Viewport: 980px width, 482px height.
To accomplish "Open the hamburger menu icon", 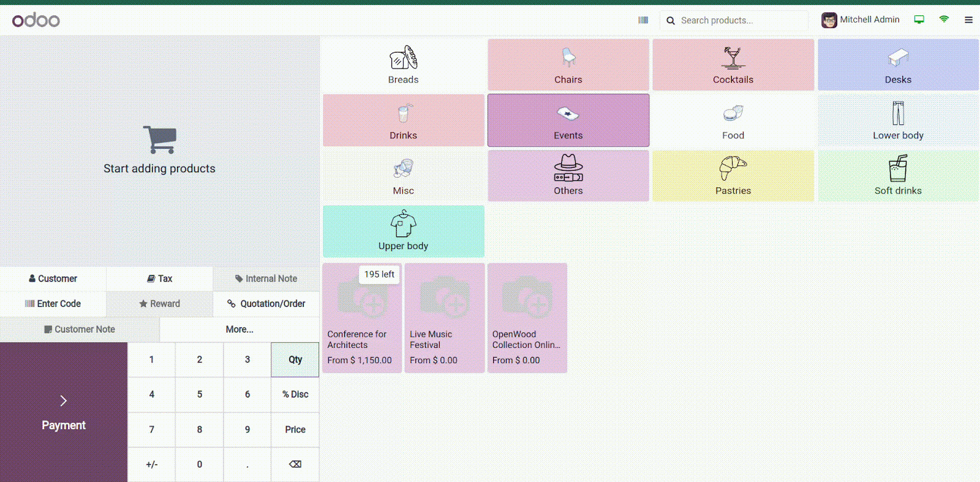I will tap(968, 20).
